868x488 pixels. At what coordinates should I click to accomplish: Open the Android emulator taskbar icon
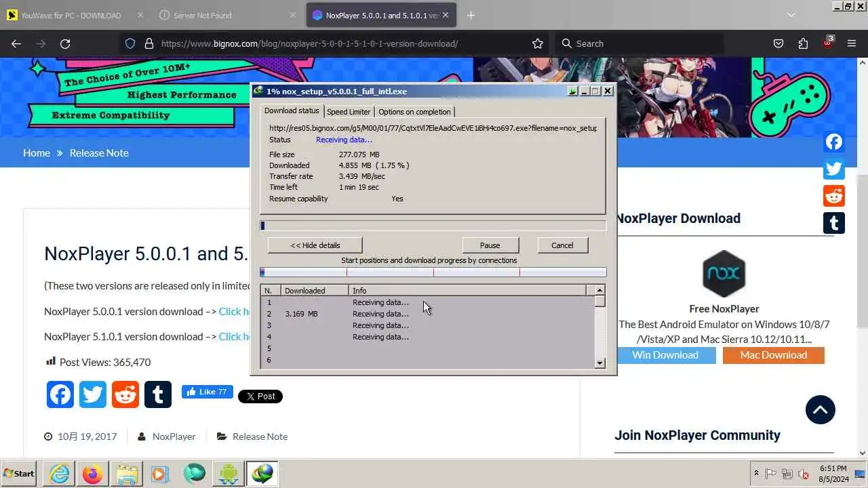228,474
